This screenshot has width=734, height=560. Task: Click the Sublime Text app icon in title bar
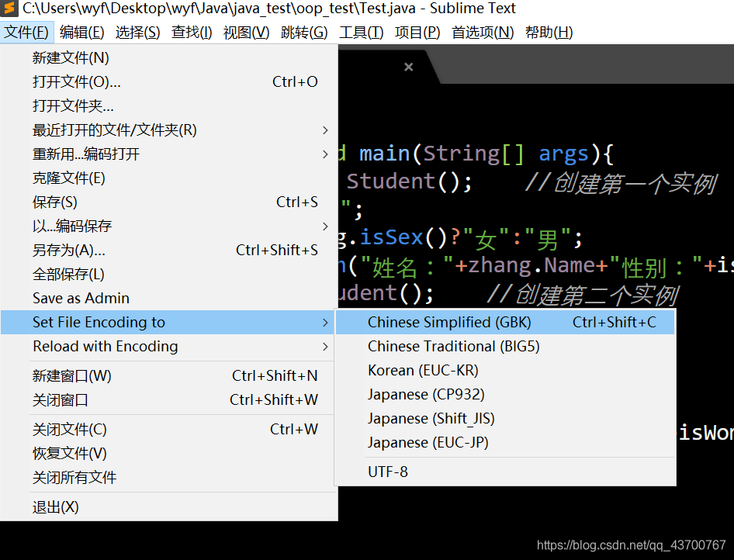click(x=9, y=8)
